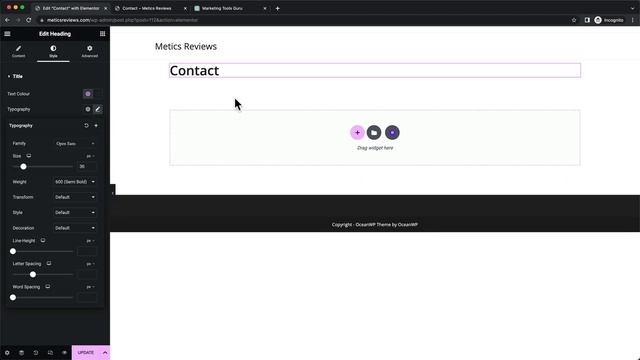Open the Chrome three-dot menu
640x360 pixels.
click(633, 20)
